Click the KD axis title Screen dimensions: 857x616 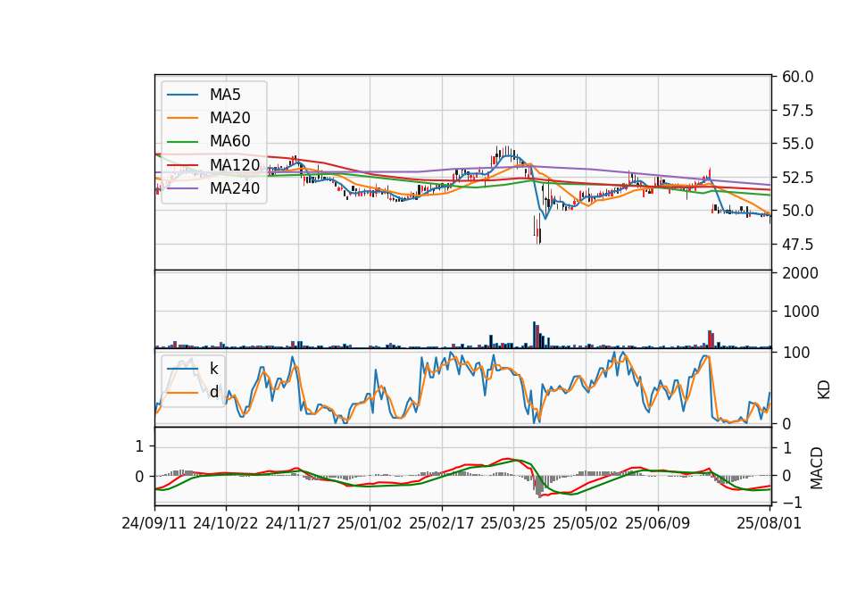[823, 390]
